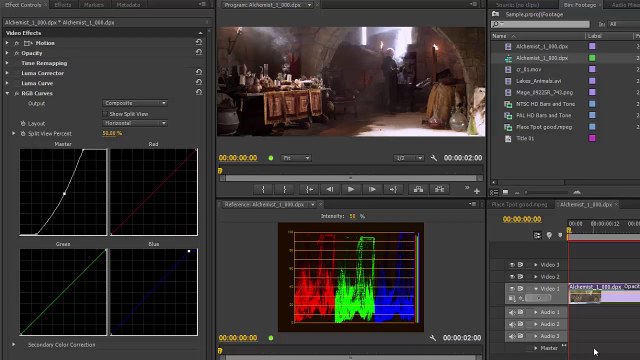Click the label color of Title 01
Viewport: 640px width, 360px height.
click(592, 138)
